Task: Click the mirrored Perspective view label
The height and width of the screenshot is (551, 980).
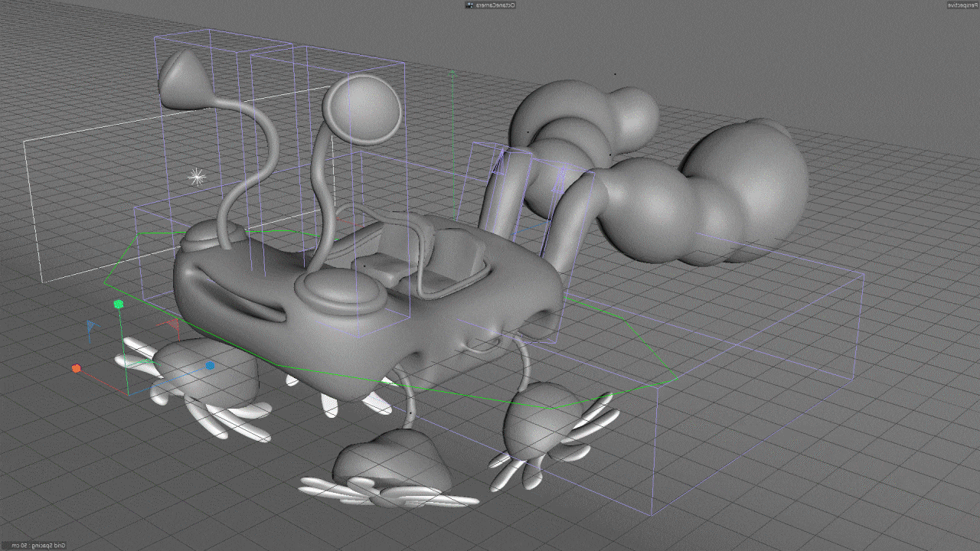Action: tap(962, 5)
